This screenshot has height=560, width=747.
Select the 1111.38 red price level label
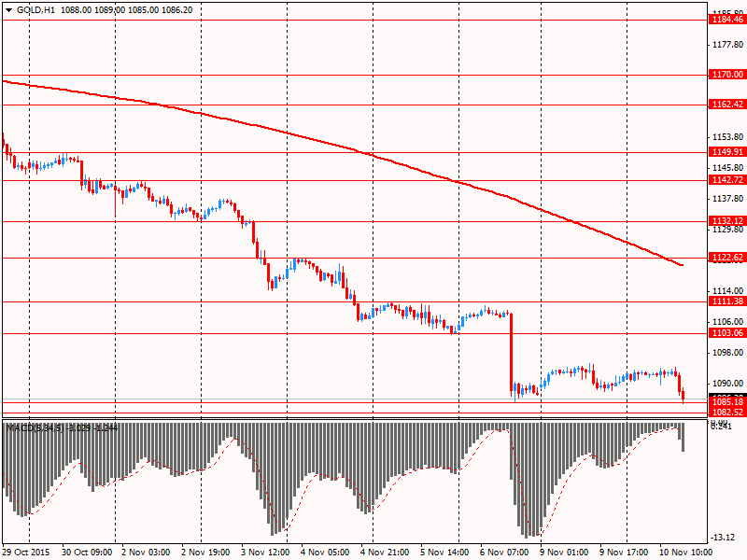(x=727, y=301)
